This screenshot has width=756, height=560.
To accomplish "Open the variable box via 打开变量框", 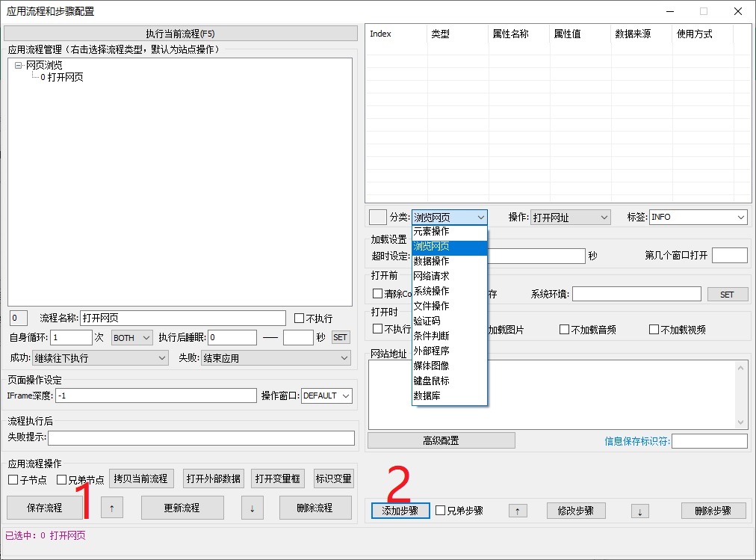I will pos(277,478).
